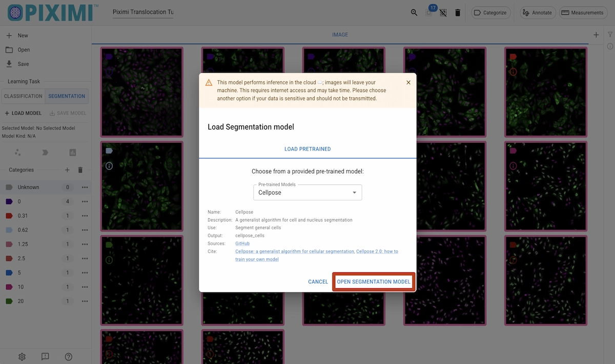This screenshot has width=615, height=364.
Task: Dismiss the cloud inference warning banner
Action: pyautogui.click(x=408, y=82)
